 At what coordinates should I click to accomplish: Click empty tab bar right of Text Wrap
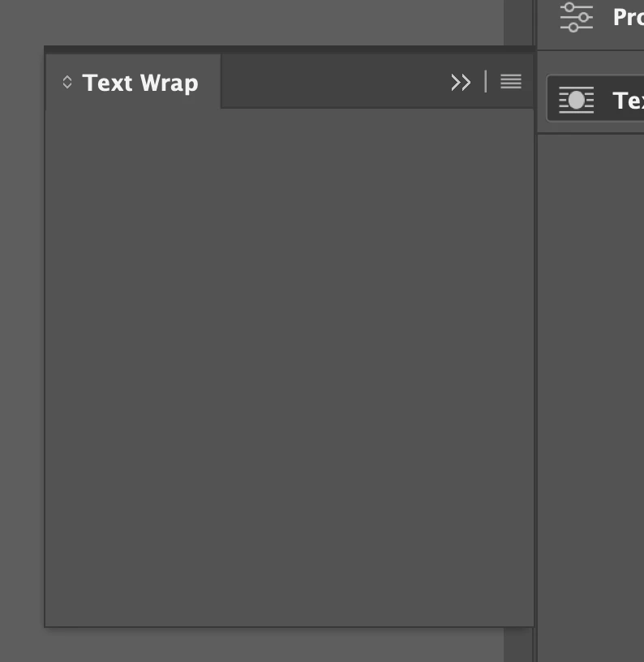[x=333, y=81]
